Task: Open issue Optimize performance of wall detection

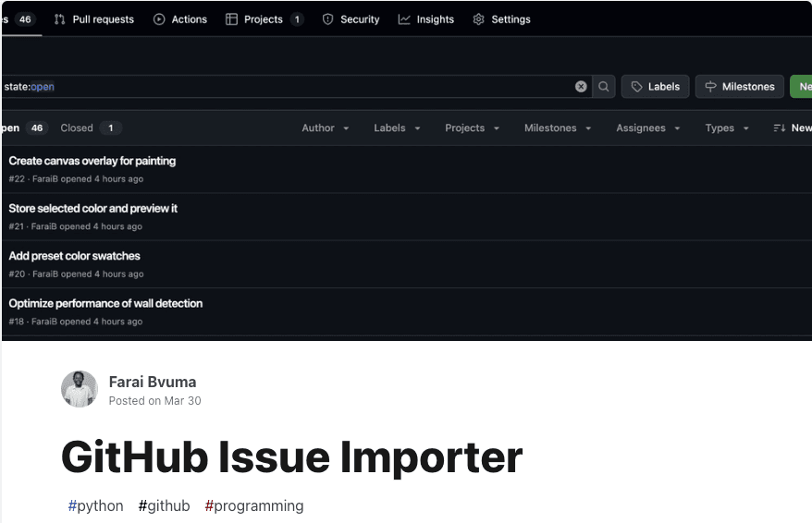Action: tap(105, 304)
